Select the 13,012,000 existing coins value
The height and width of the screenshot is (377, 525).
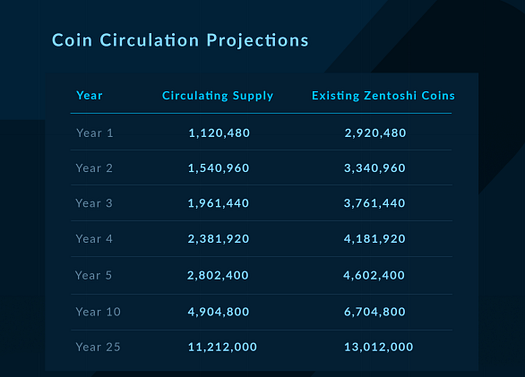[379, 347]
